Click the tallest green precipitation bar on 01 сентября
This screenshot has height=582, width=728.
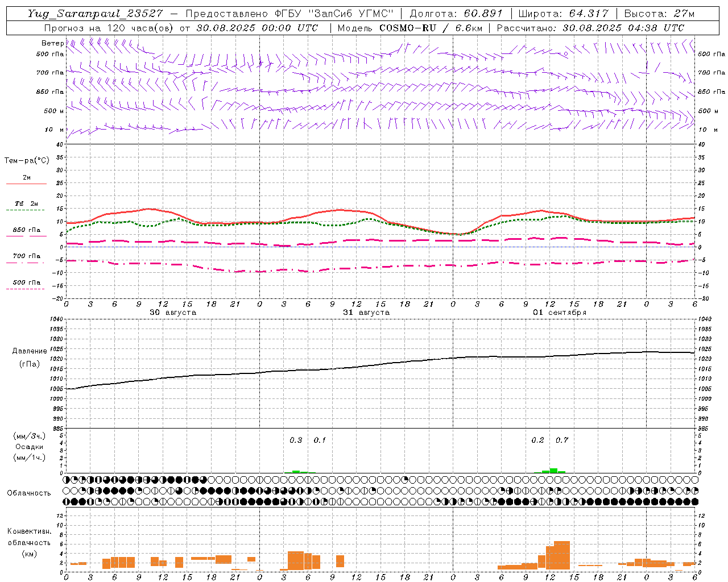(x=553, y=471)
